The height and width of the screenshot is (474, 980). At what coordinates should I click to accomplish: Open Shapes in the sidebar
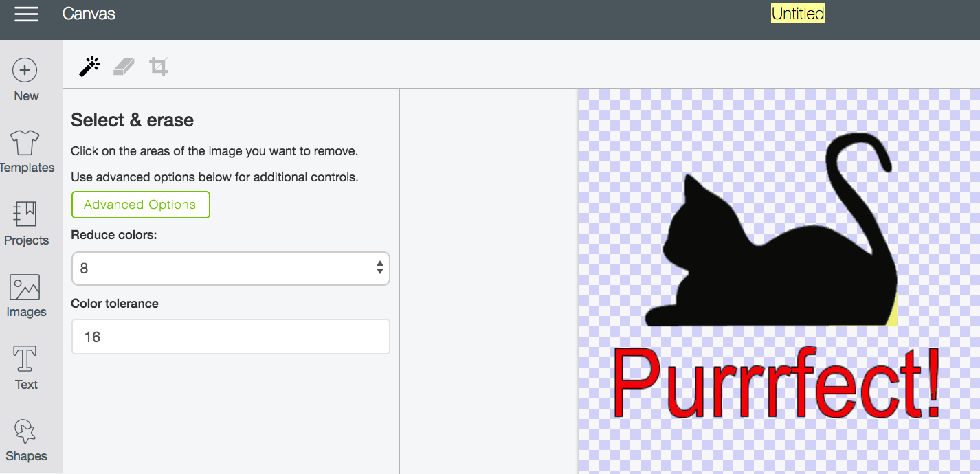tap(26, 440)
